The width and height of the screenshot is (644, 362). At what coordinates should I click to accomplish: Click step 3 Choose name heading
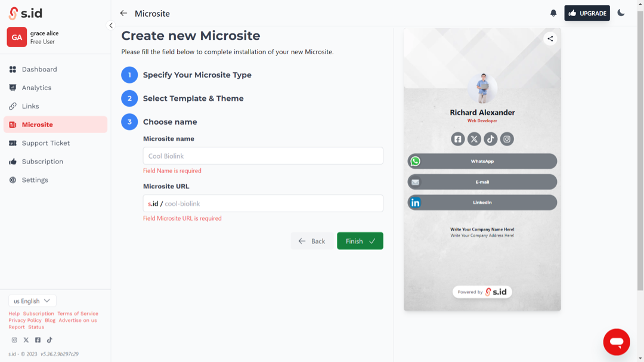point(170,122)
